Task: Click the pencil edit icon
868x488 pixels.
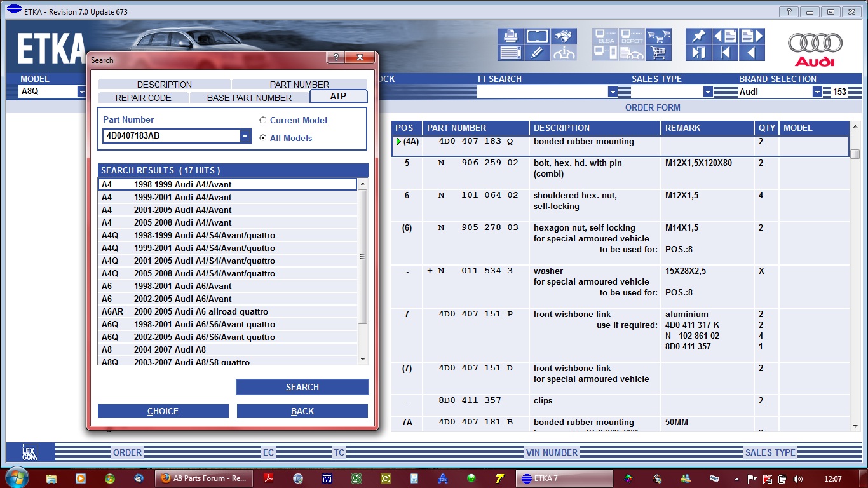Action: (x=537, y=53)
